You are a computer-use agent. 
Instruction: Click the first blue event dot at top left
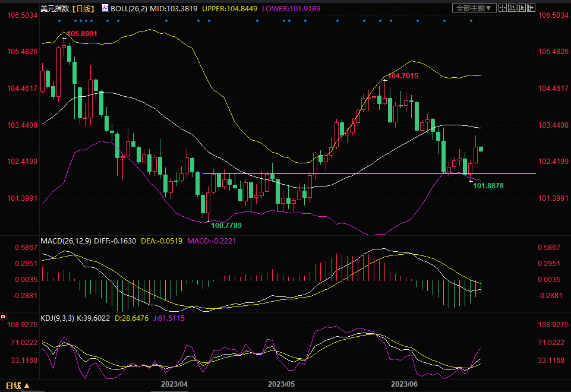click(x=59, y=21)
